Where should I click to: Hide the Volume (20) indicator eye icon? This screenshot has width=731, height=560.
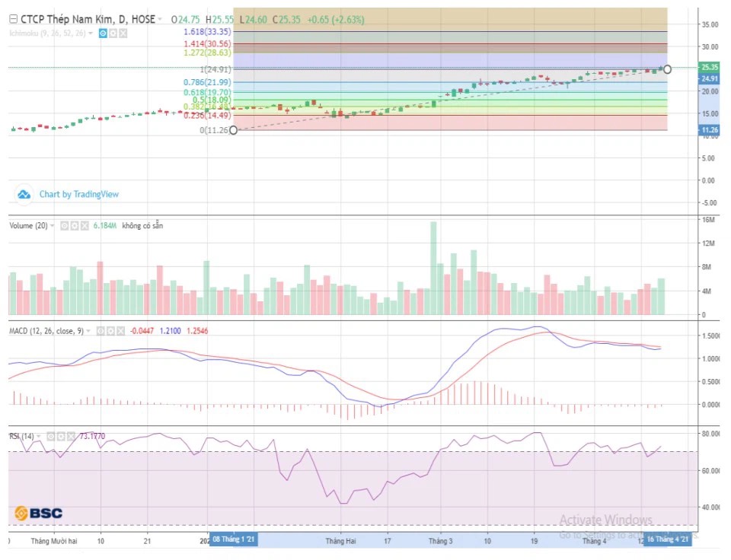click(64, 226)
